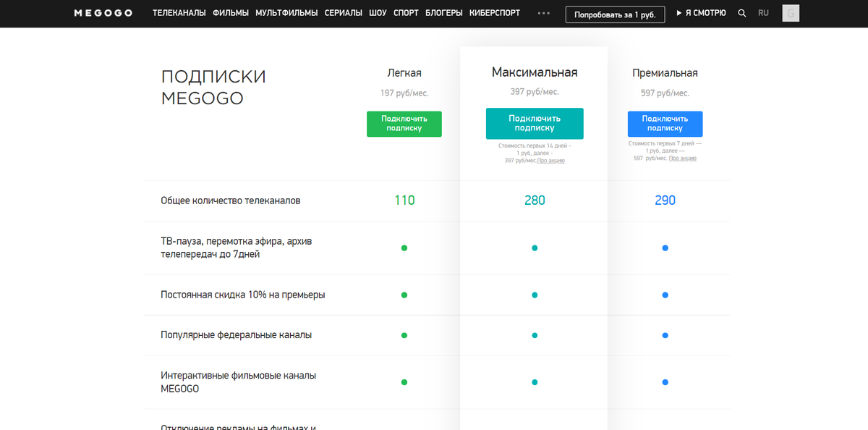Go to Фильмы section

pyautogui.click(x=231, y=13)
